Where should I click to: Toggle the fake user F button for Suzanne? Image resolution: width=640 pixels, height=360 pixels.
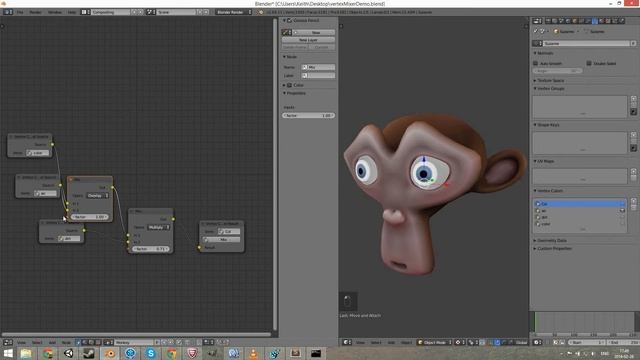click(x=633, y=43)
